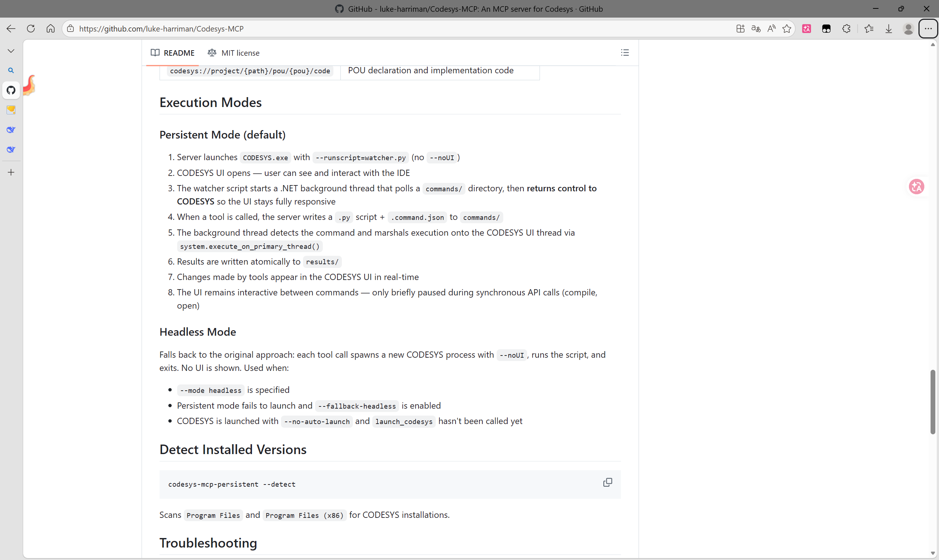
Task: Start Read aloud from the address bar
Action: [771, 29]
